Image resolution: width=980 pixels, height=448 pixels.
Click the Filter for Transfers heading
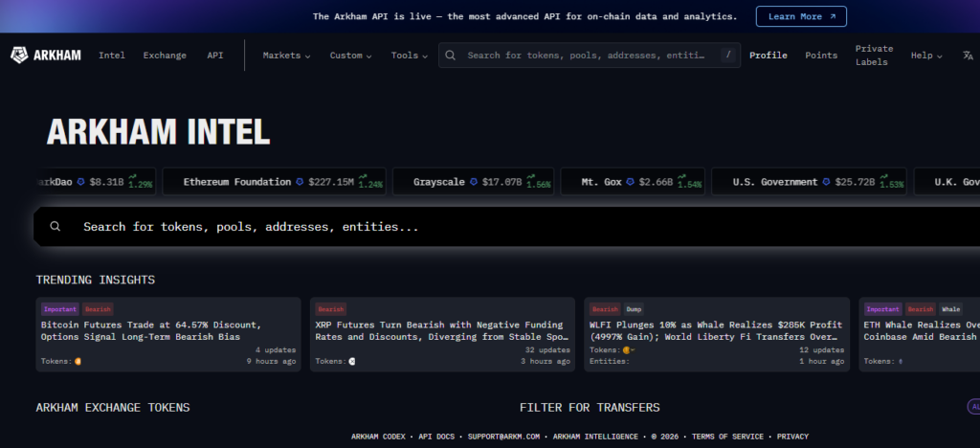(x=590, y=408)
